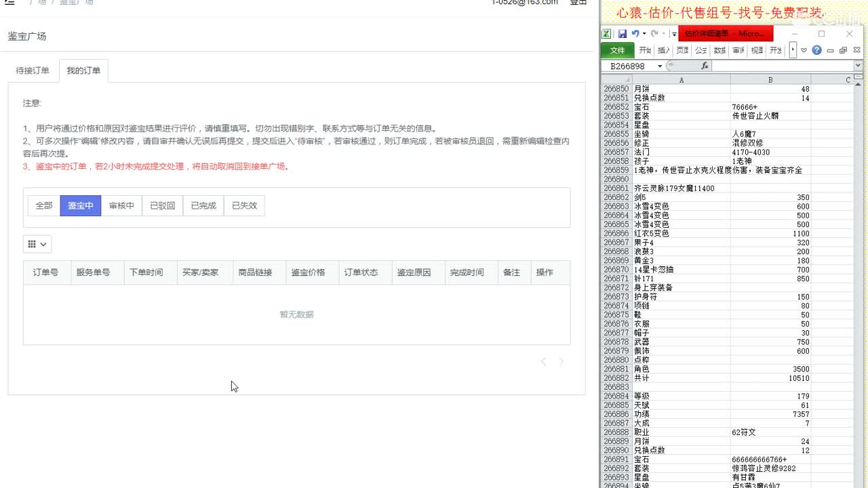Screen dimensions: 868x488
Task: Click the 鉴宝广场 breadcrumb link
Action: tap(76, 2)
